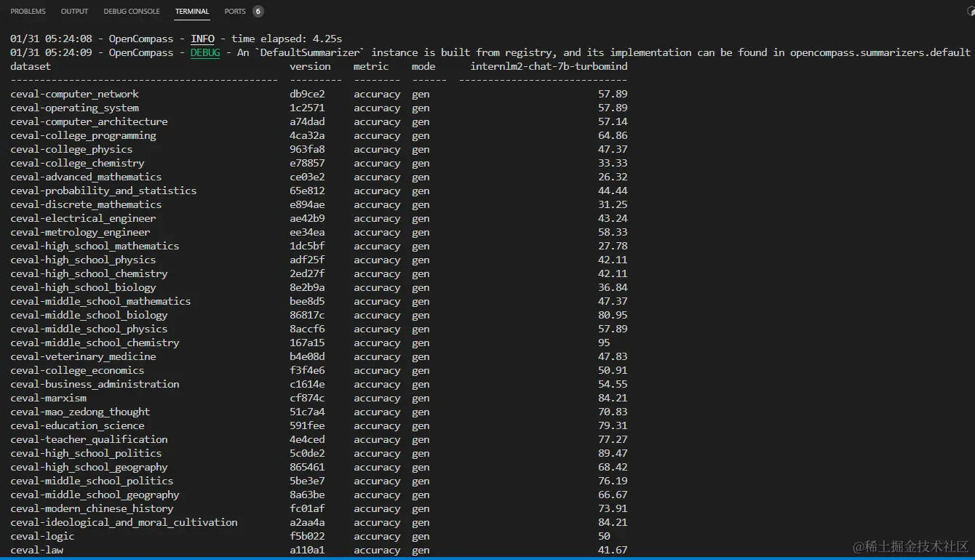Click the score 64.86

[x=613, y=135]
